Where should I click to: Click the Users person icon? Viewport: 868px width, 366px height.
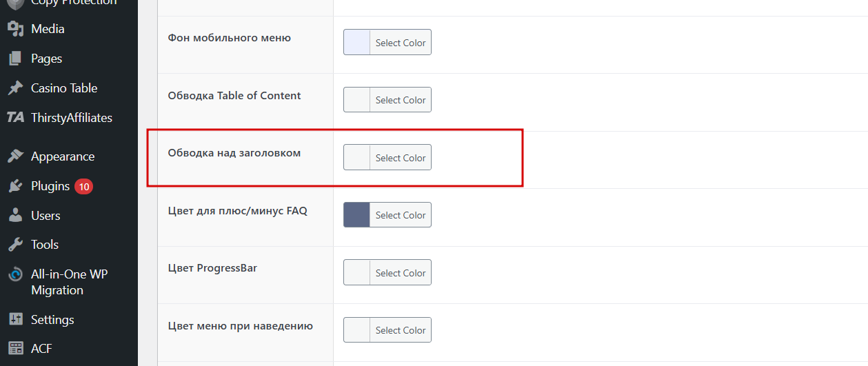pos(15,216)
